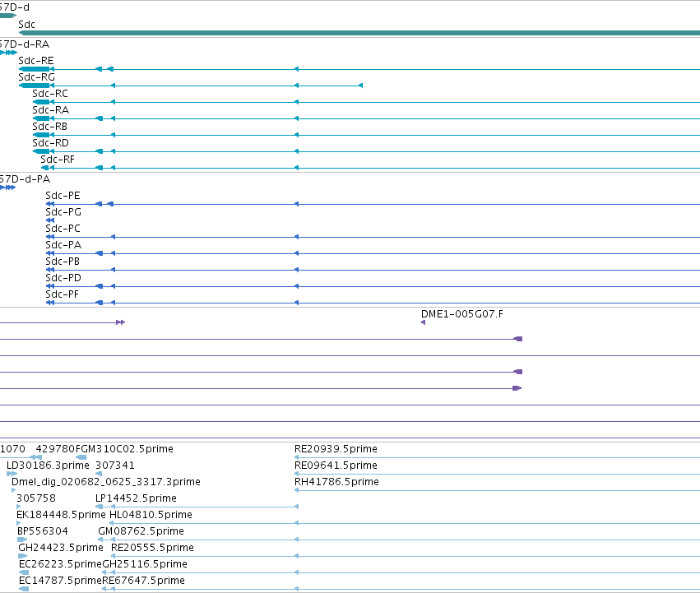Viewport: 700px width, 593px height.
Task: Select the GM08762.5prime EST label
Action: point(141,531)
